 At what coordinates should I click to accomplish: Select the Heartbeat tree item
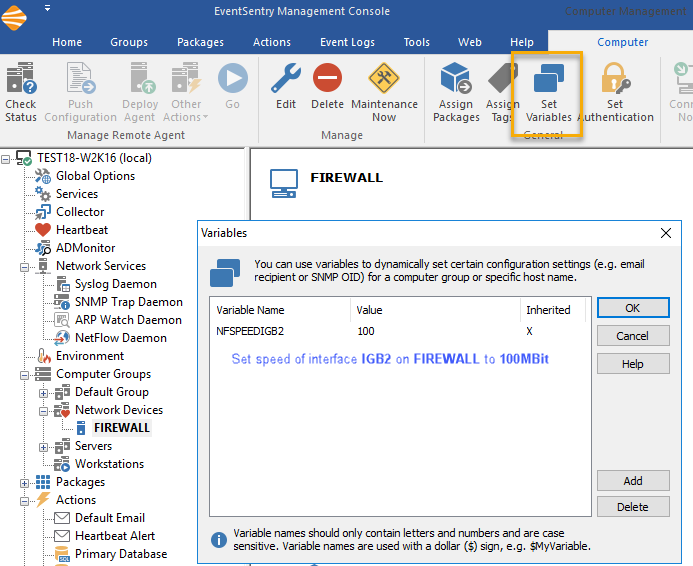[82, 230]
